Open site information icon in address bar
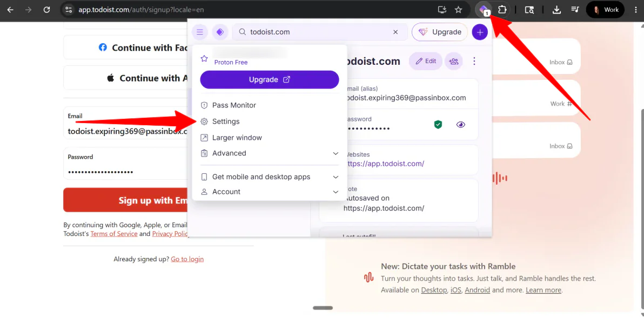The width and height of the screenshot is (644, 318). (69, 9)
